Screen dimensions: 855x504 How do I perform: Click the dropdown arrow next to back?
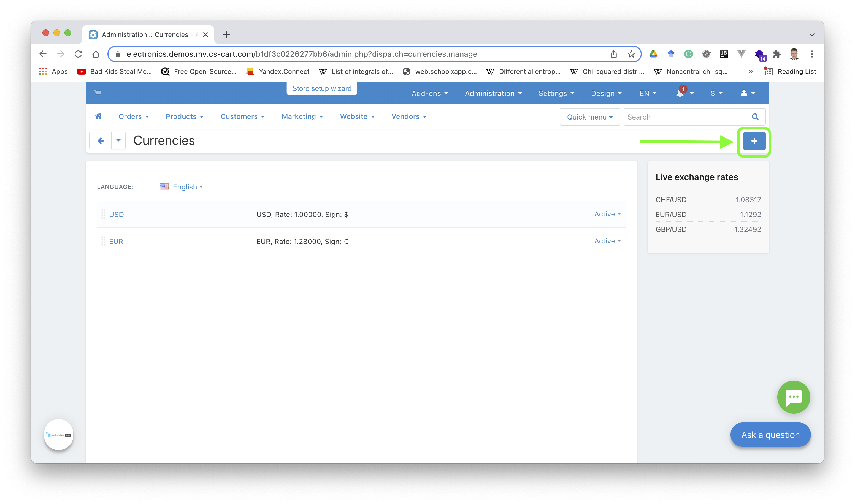[118, 140]
